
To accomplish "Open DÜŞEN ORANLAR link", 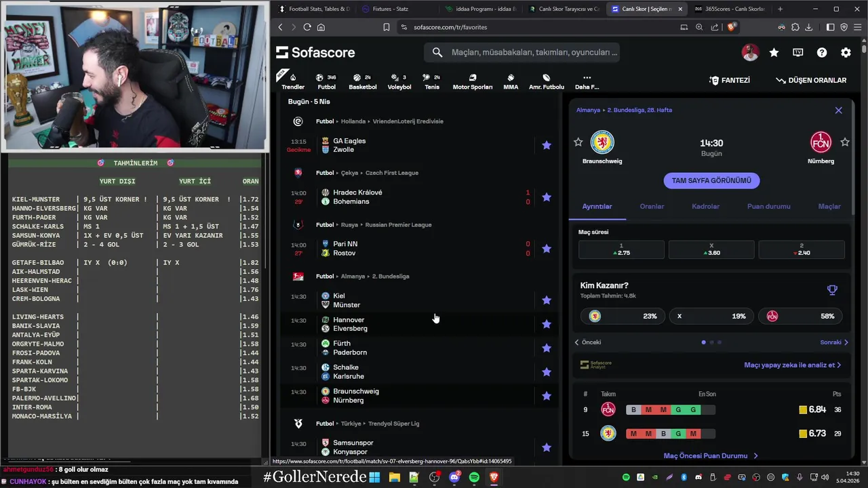I will [x=811, y=80].
